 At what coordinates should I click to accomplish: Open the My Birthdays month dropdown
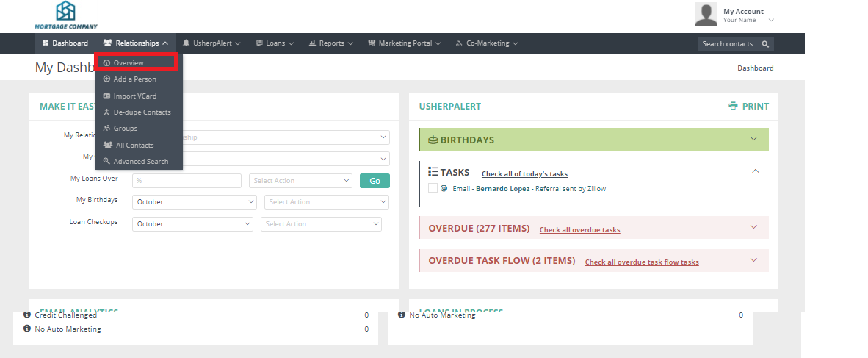tap(194, 202)
